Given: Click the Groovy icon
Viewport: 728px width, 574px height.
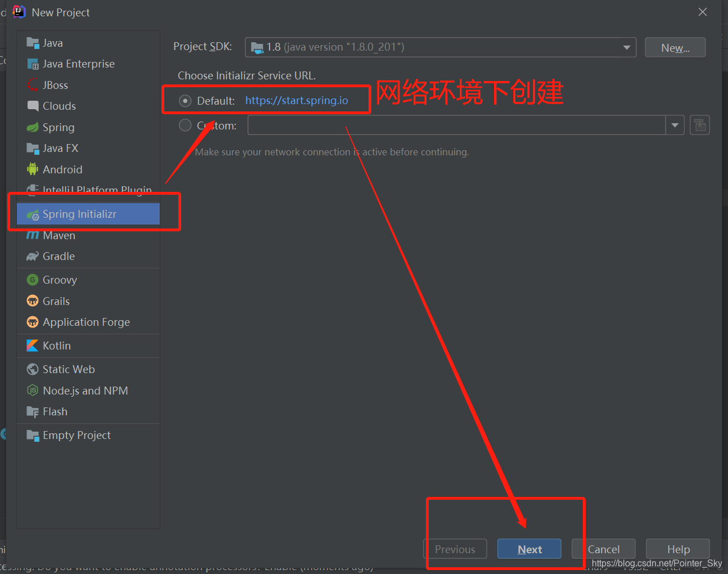Looking at the screenshot, I should pos(33,280).
